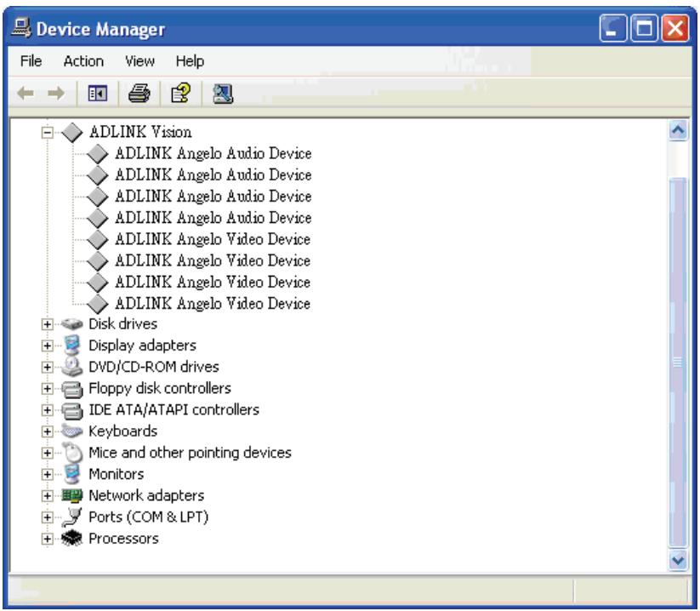Toggle the show/hide console tree icon
This screenshot has height=611, width=700.
(x=97, y=94)
